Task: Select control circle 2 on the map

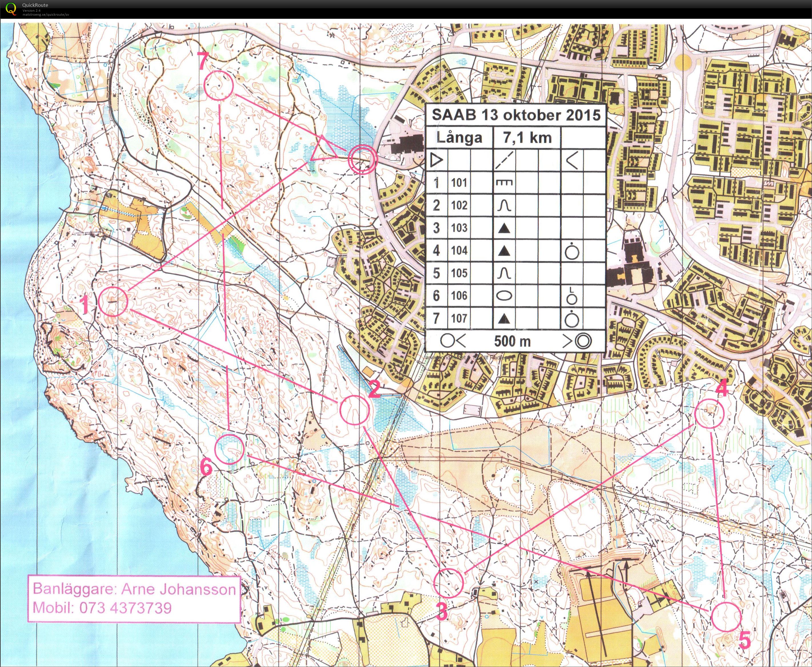Action: pyautogui.click(x=355, y=410)
